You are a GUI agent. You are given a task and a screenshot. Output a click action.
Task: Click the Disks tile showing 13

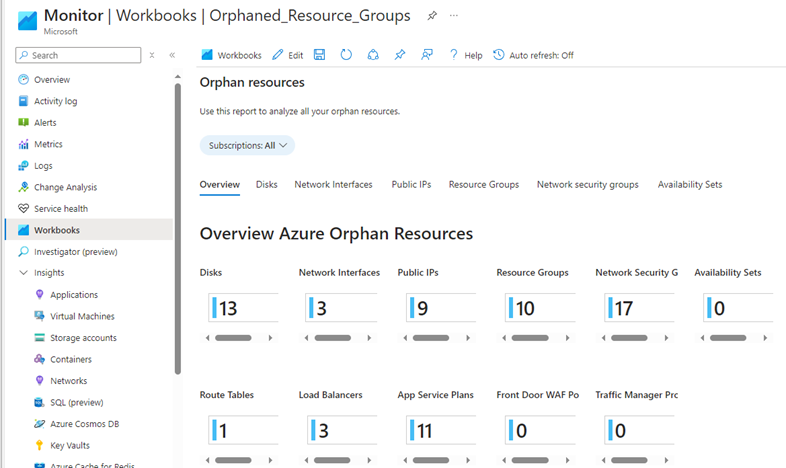click(x=243, y=308)
